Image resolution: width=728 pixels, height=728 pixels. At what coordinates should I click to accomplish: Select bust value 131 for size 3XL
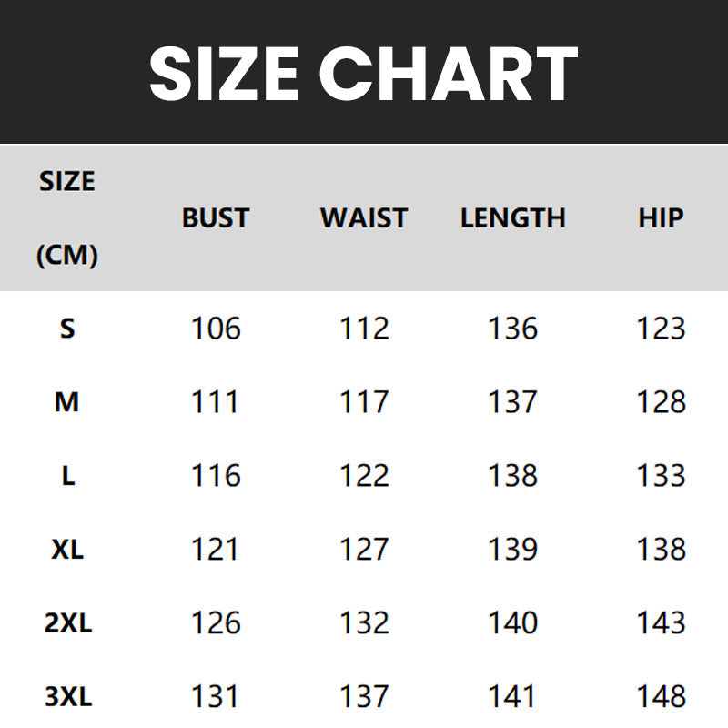(216, 697)
